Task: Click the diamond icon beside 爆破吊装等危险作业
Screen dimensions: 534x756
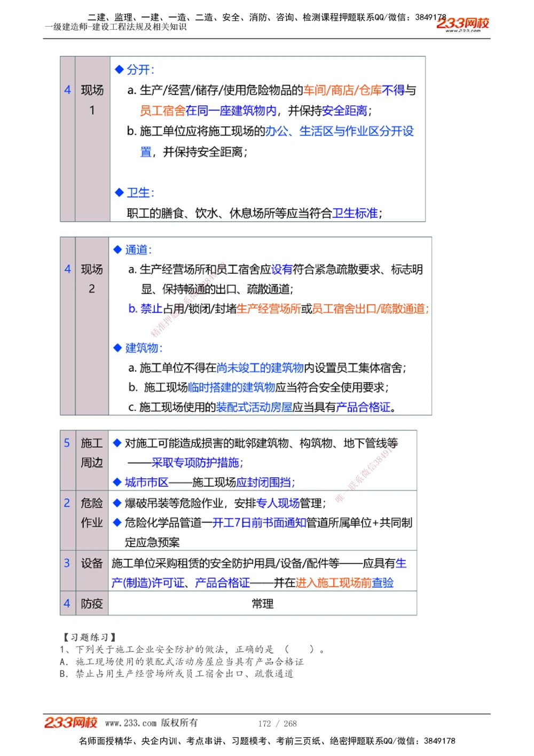Action: coord(117,502)
